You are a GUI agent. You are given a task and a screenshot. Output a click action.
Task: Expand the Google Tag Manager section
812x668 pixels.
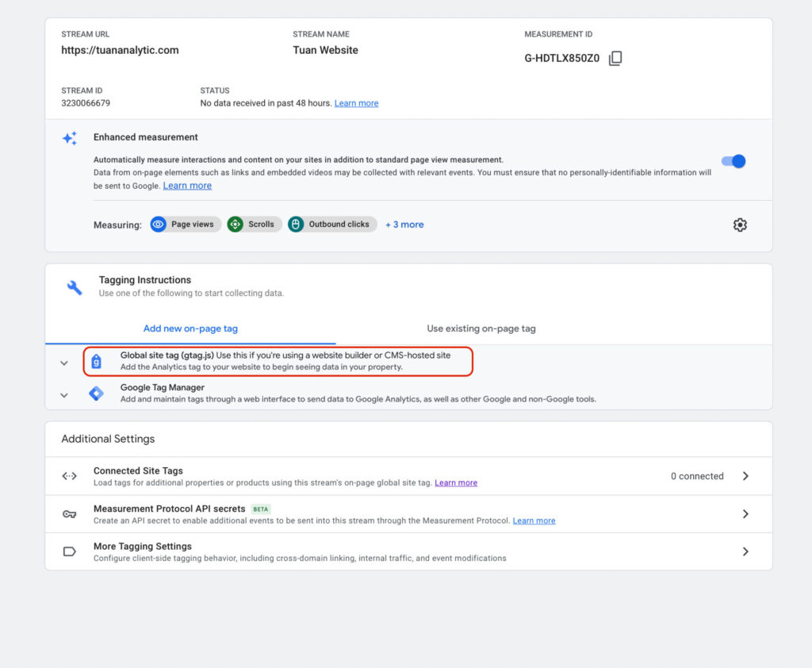coord(64,394)
